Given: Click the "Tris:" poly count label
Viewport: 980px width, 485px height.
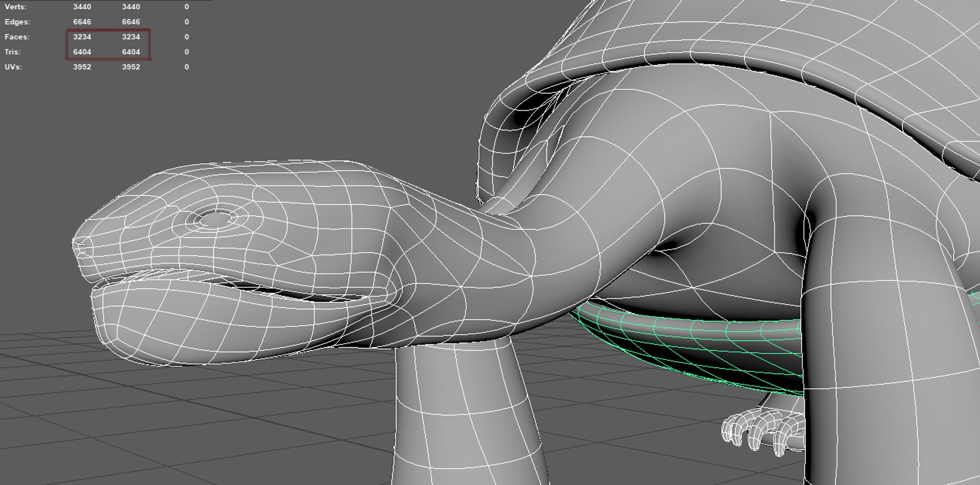Looking at the screenshot, I should [13, 52].
